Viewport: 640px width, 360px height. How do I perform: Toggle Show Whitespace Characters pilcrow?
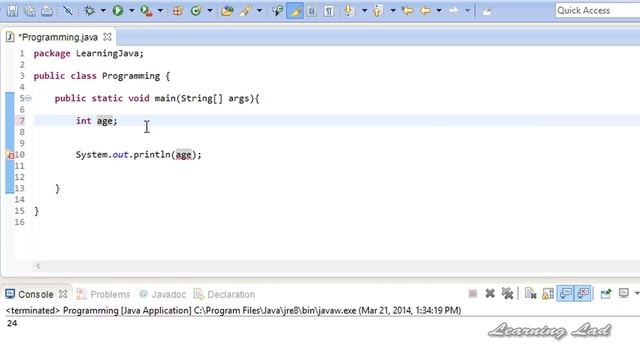[329, 11]
